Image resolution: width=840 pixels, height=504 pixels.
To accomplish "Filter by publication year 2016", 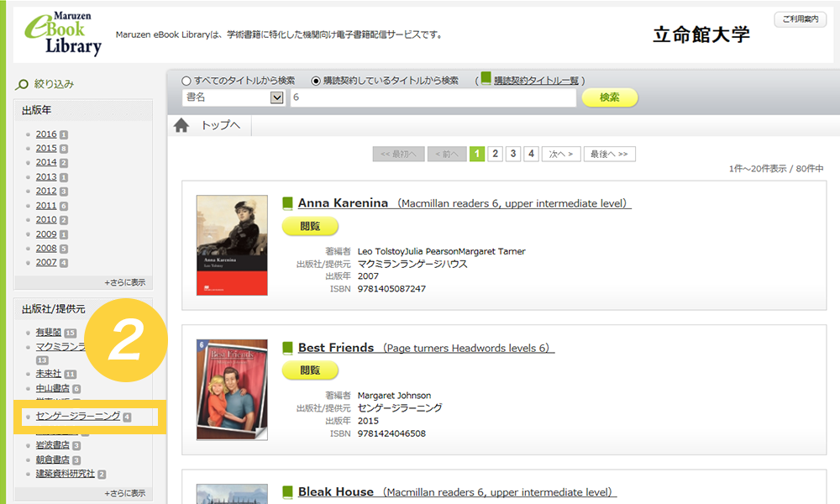I will coord(46,134).
